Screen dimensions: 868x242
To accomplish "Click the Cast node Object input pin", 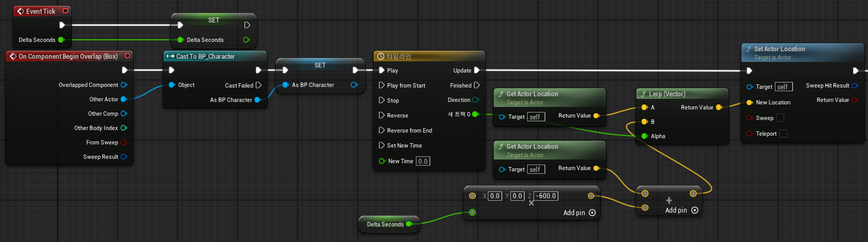I will pos(171,85).
